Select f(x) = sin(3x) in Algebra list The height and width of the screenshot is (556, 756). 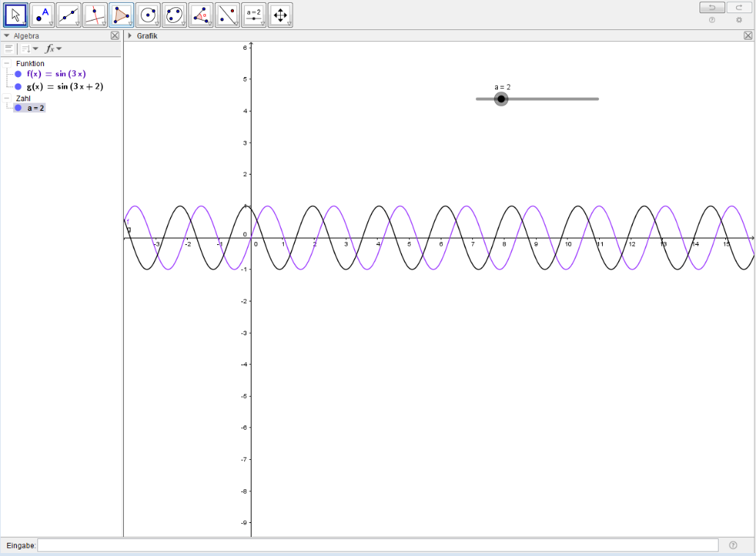click(x=56, y=74)
